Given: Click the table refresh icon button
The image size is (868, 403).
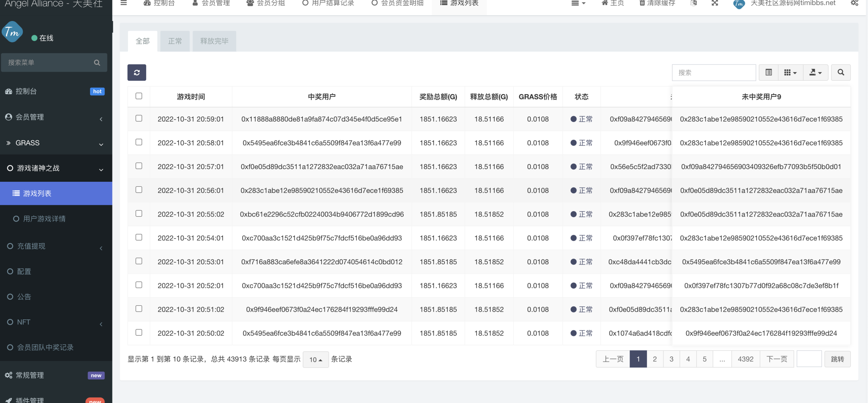Looking at the screenshot, I should click(x=137, y=72).
